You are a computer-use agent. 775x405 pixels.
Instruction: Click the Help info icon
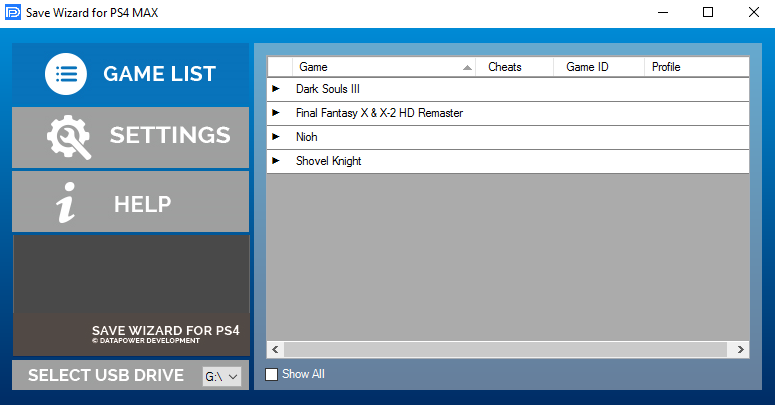pyautogui.click(x=66, y=202)
